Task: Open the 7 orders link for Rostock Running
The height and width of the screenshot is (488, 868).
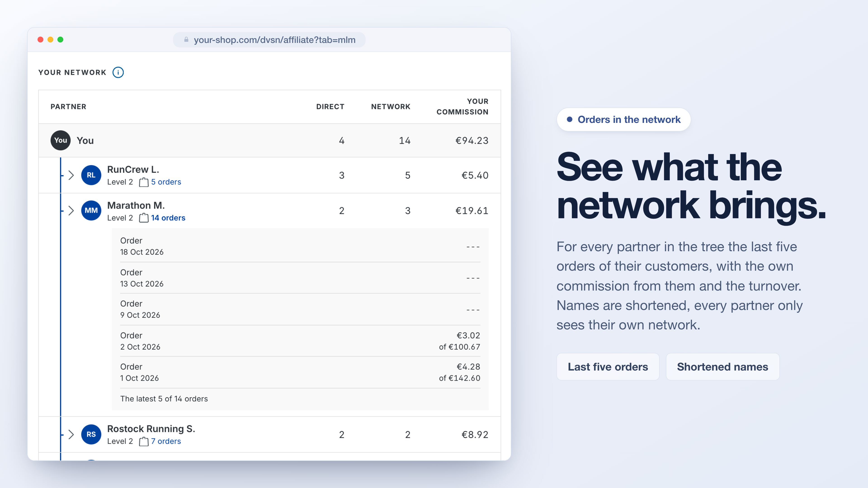Action: tap(166, 441)
